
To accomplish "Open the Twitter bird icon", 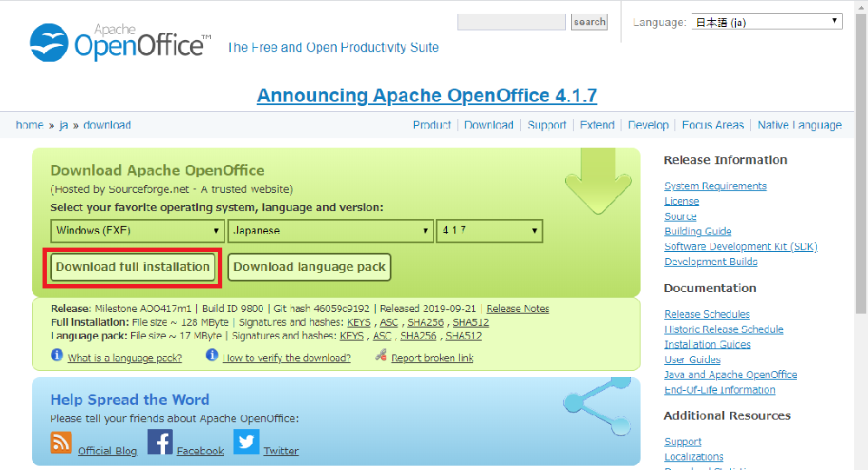I will 247,441.
